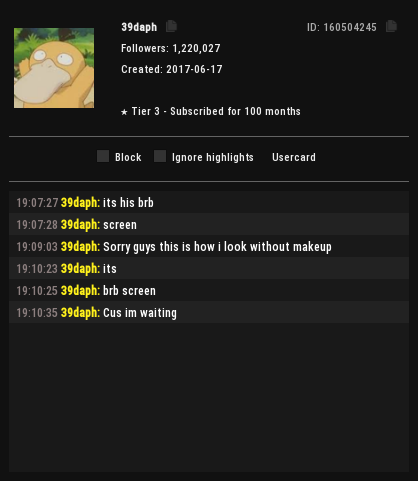The height and width of the screenshot is (481, 418).
Task: Copy the username 39daph with its copy icon
Action: 171,26
